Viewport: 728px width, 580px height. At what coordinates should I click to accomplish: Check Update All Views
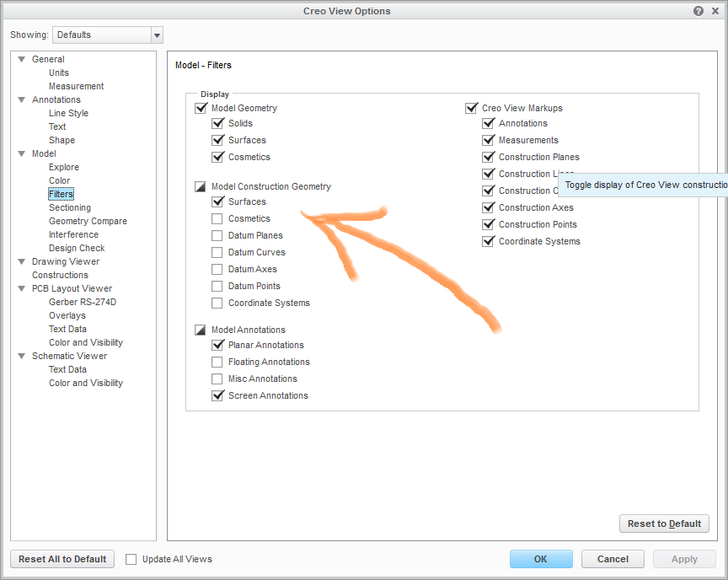(x=131, y=559)
